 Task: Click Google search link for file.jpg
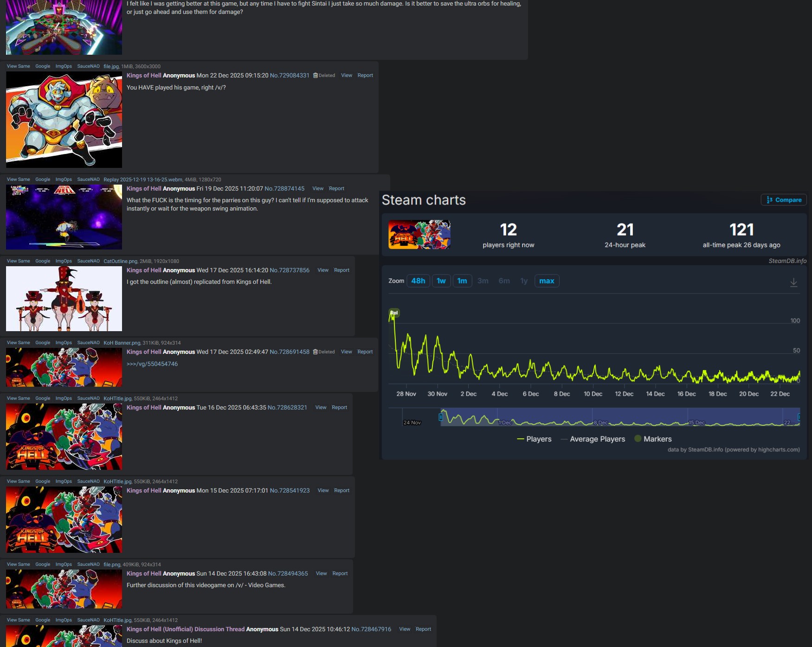[x=43, y=66]
